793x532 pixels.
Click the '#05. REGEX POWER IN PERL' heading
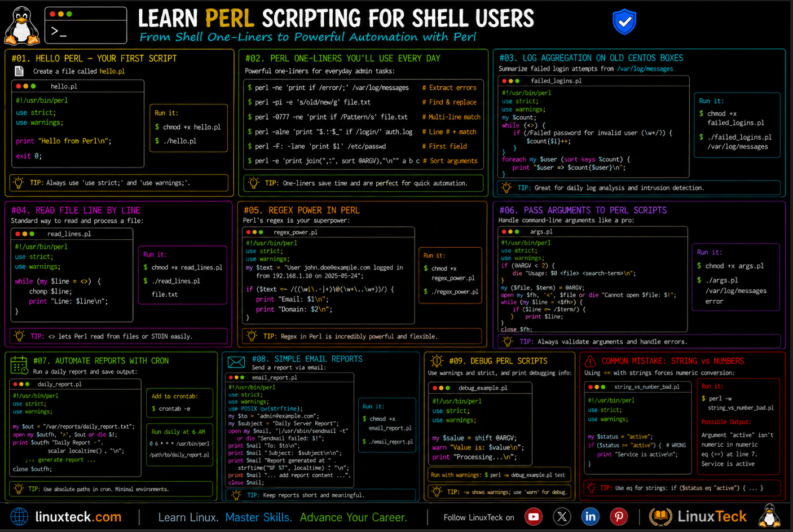pos(302,210)
